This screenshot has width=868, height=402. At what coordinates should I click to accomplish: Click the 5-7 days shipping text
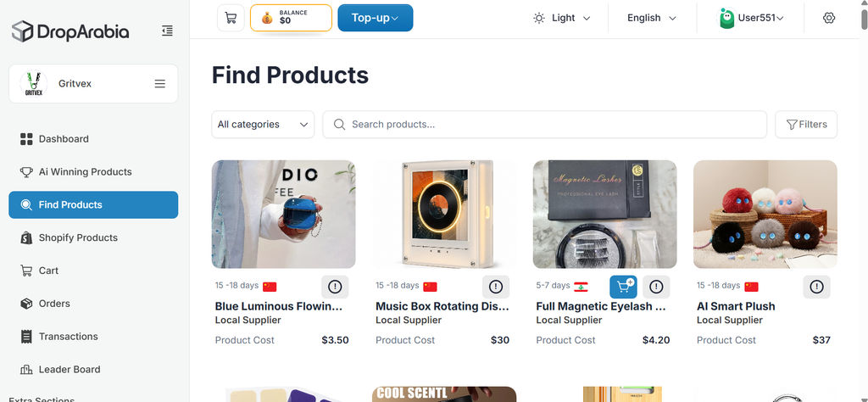click(553, 286)
